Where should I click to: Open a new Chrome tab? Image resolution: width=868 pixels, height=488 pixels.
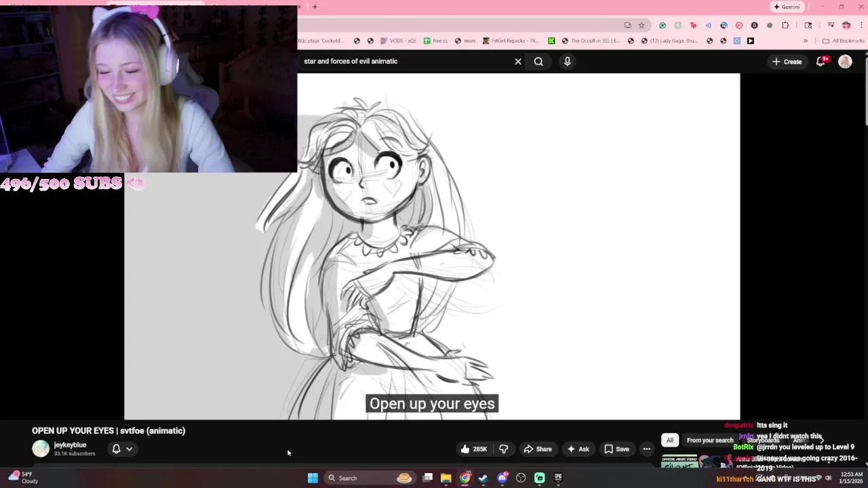(315, 7)
